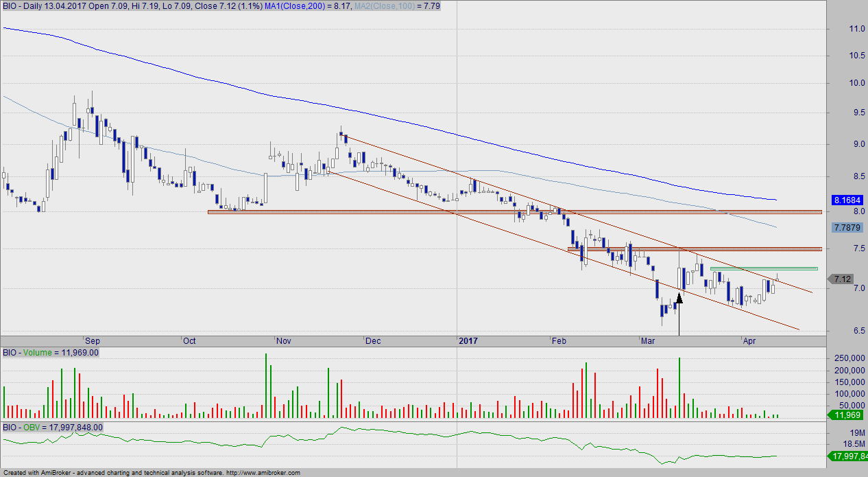
Task: Click the BIO - OBV pane title
Action: tap(52, 427)
